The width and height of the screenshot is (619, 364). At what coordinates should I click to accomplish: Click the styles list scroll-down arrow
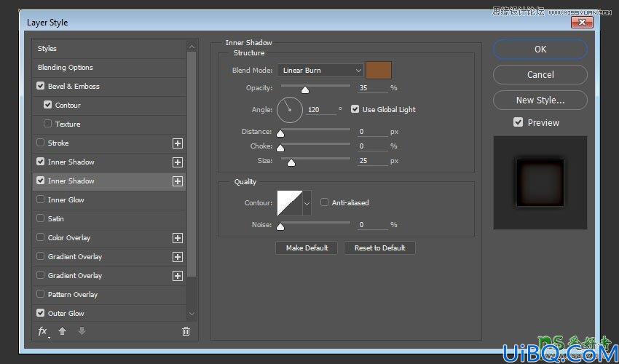pos(192,314)
